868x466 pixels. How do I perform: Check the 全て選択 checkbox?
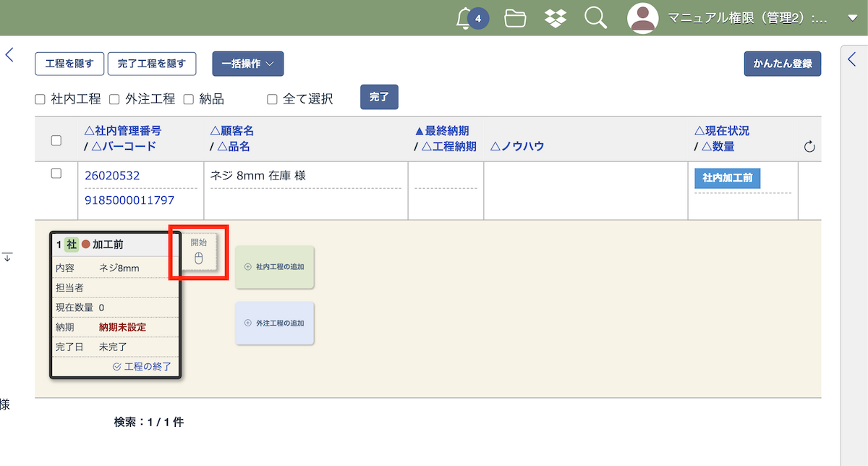coord(272,99)
